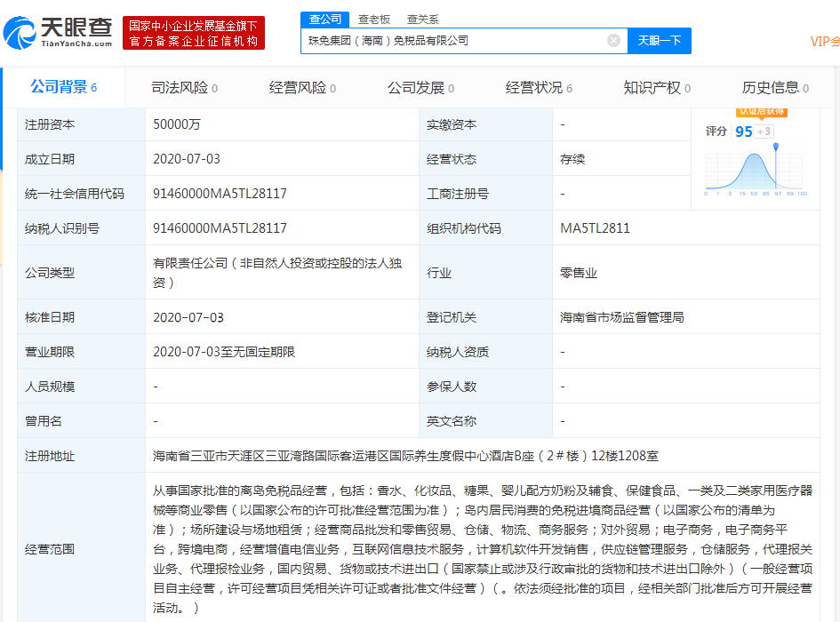
Task: Open the 历史信息 section tab
Action: pos(775,88)
